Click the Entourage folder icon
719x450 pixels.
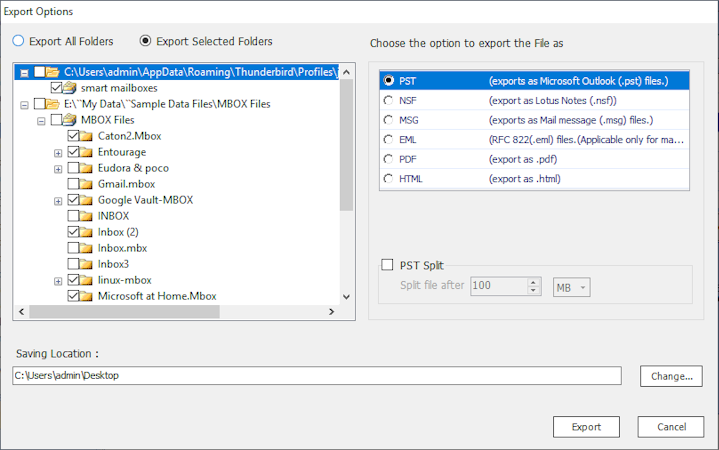click(x=86, y=152)
